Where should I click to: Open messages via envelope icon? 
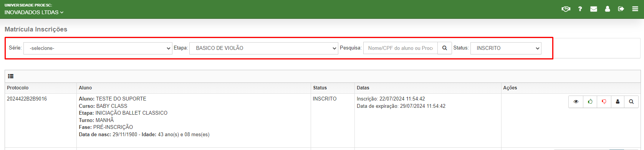(x=594, y=9)
